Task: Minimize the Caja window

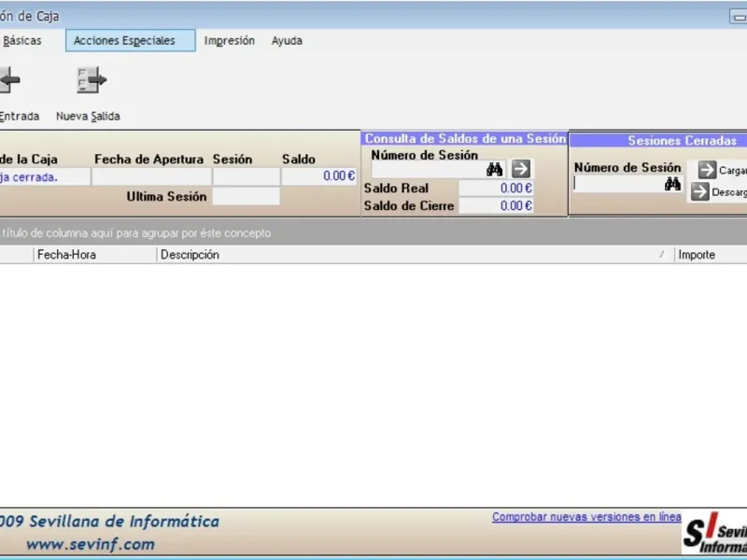Action: click(x=739, y=17)
